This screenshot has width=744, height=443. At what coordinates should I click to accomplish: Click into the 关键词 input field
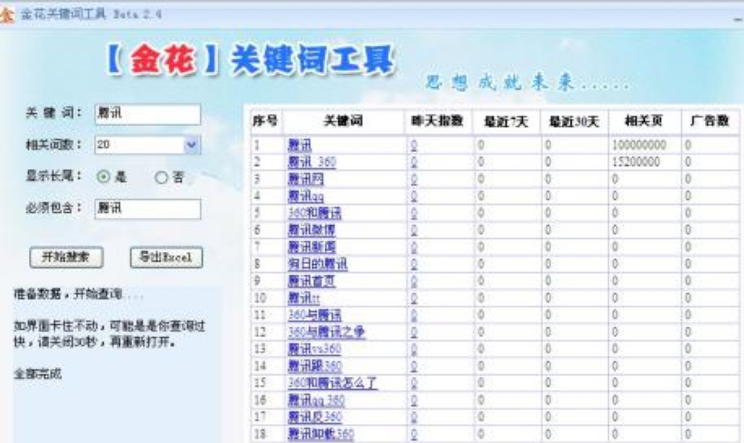tap(148, 114)
